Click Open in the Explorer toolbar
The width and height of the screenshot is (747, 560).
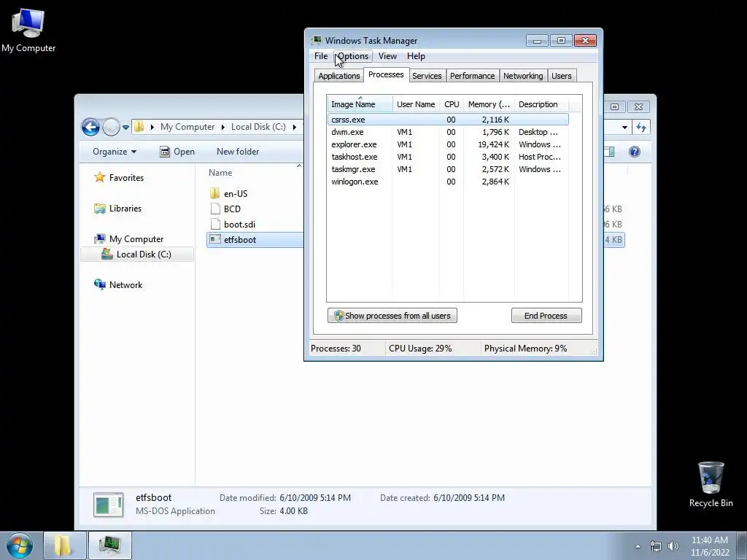[x=177, y=152]
